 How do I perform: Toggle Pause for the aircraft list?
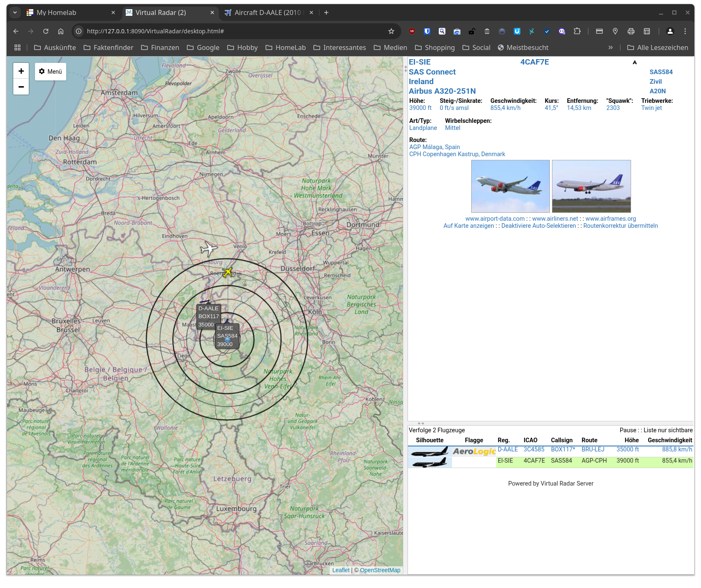point(628,430)
